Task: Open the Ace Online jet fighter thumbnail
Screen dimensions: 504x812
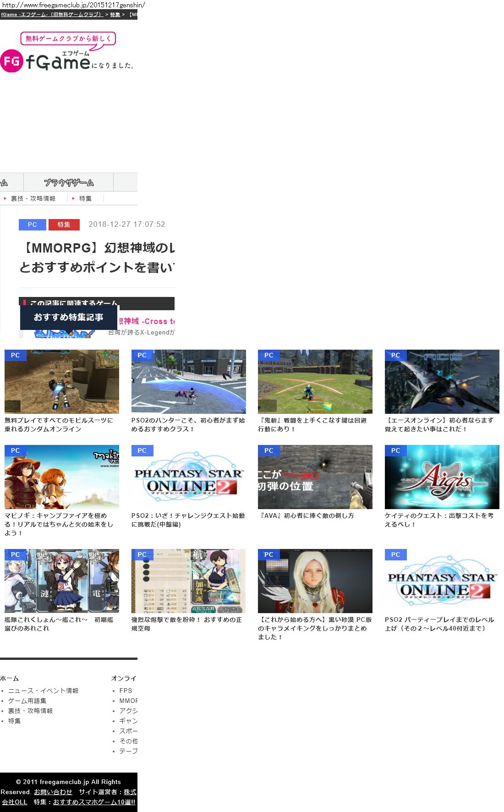Action: (442, 382)
